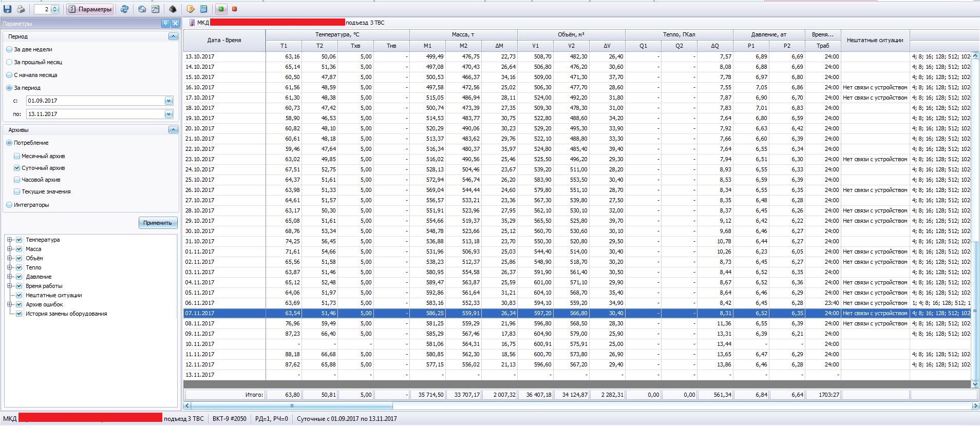980x426 pixels.
Task: Click the Save floppy disk icon
Action: tap(8, 9)
